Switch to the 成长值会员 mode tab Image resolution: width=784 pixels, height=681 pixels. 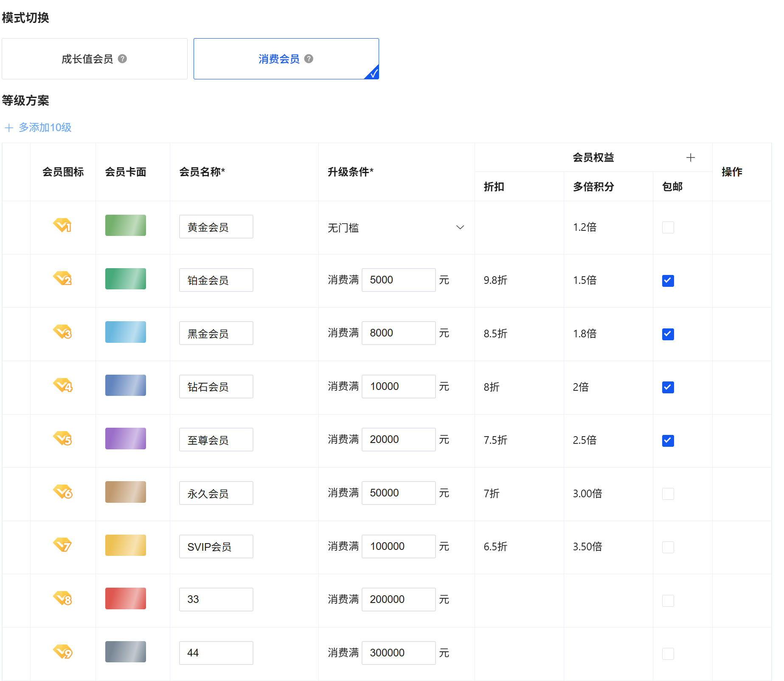(x=94, y=59)
